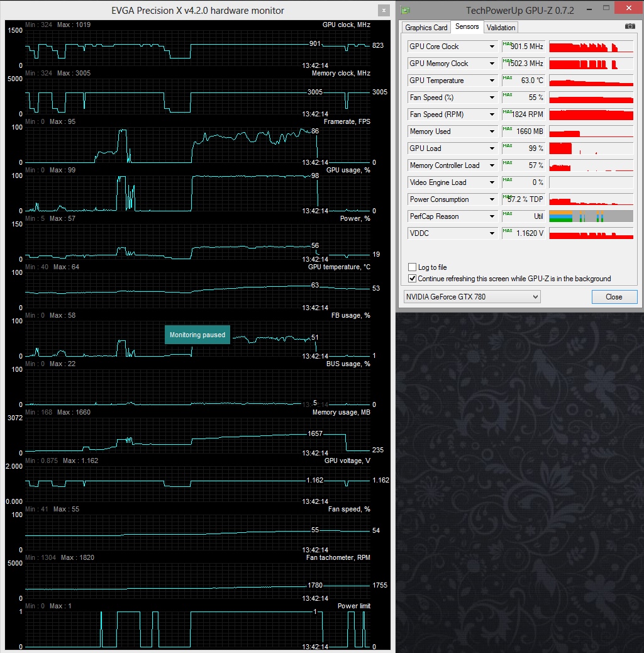Screen dimensions: 644x653
Task: Switch to the Validation tab
Action: (x=501, y=28)
